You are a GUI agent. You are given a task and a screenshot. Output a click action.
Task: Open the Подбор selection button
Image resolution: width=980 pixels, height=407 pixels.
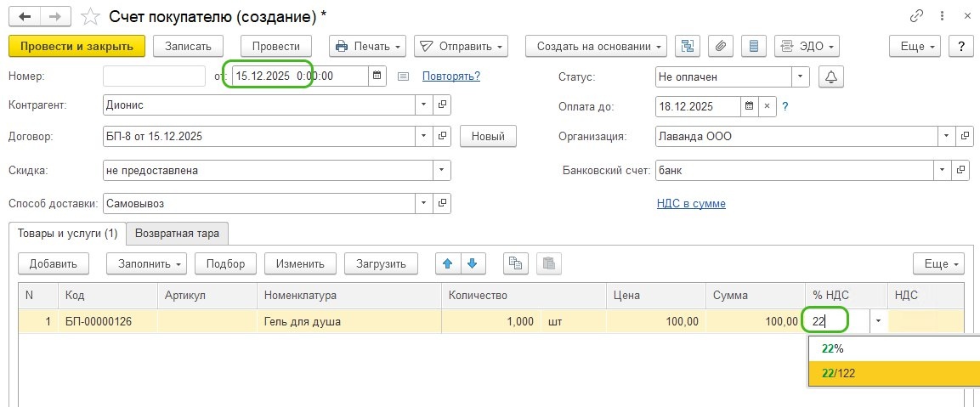225,264
